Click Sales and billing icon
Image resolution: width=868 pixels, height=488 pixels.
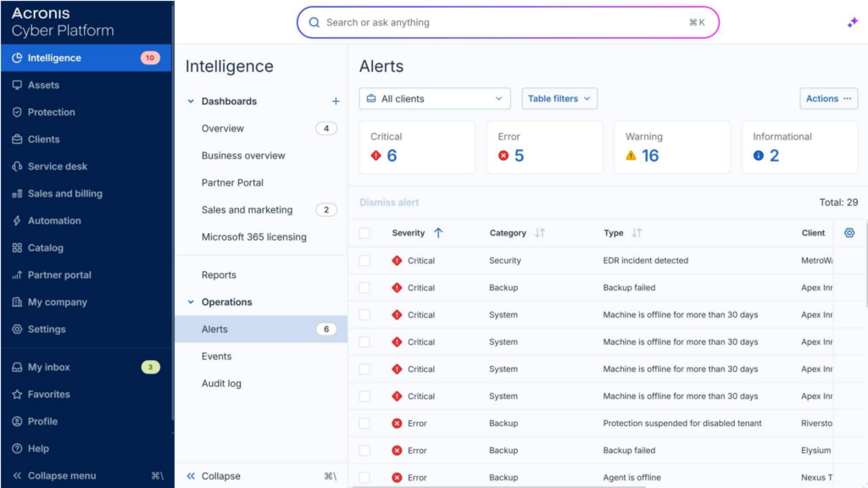click(x=17, y=193)
